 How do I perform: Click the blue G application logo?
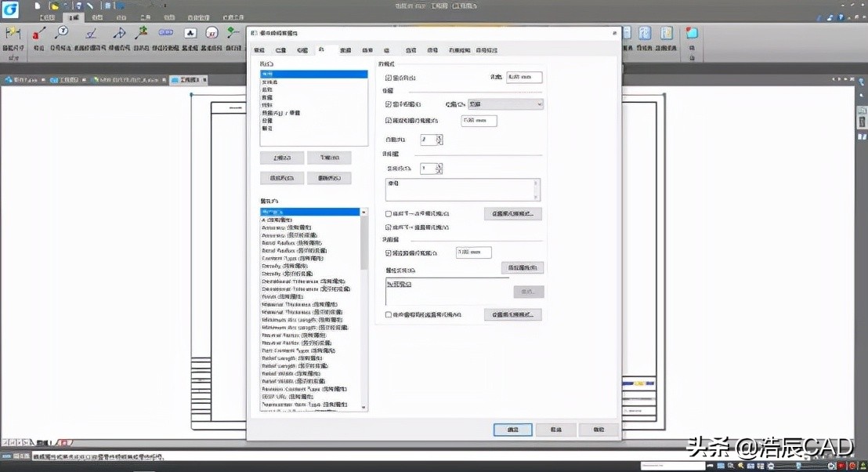tap(10, 9)
